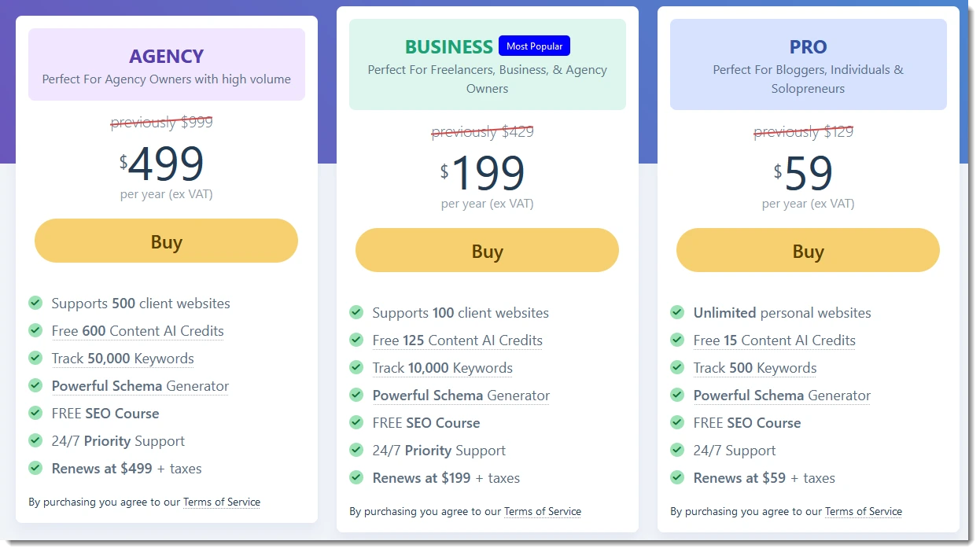Open Terms of Service link in Business card
The image size is (980, 552).
point(543,511)
